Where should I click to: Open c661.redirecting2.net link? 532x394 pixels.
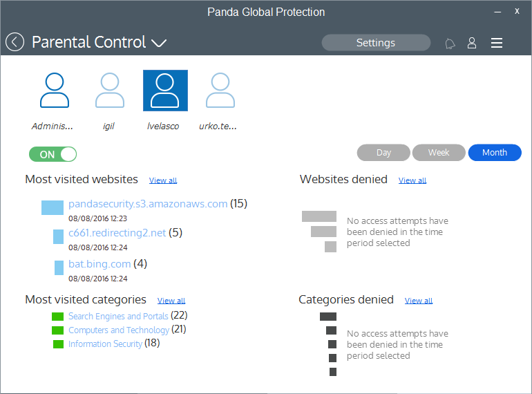coord(117,233)
